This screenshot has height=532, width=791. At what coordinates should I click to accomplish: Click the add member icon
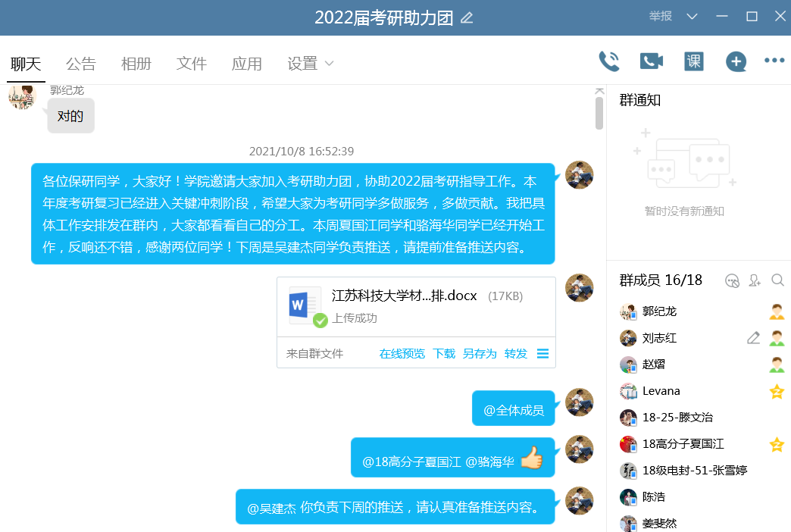[x=755, y=280]
